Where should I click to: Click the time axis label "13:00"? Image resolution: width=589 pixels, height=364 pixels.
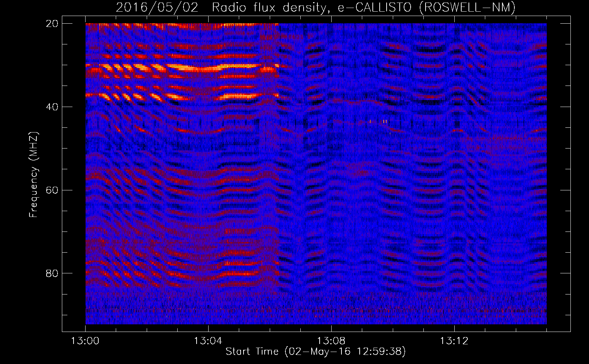(85, 341)
